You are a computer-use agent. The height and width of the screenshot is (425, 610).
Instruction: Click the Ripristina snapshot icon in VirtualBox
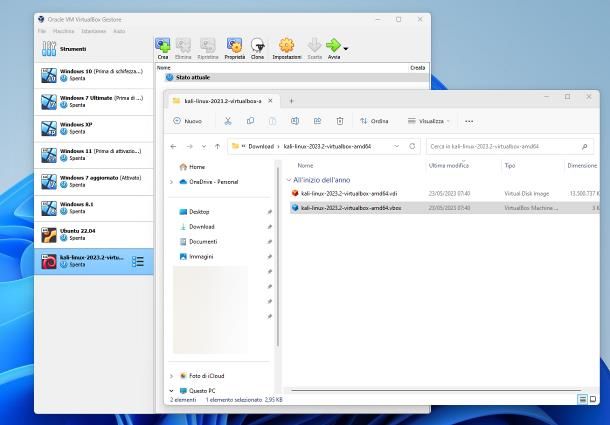(x=208, y=45)
